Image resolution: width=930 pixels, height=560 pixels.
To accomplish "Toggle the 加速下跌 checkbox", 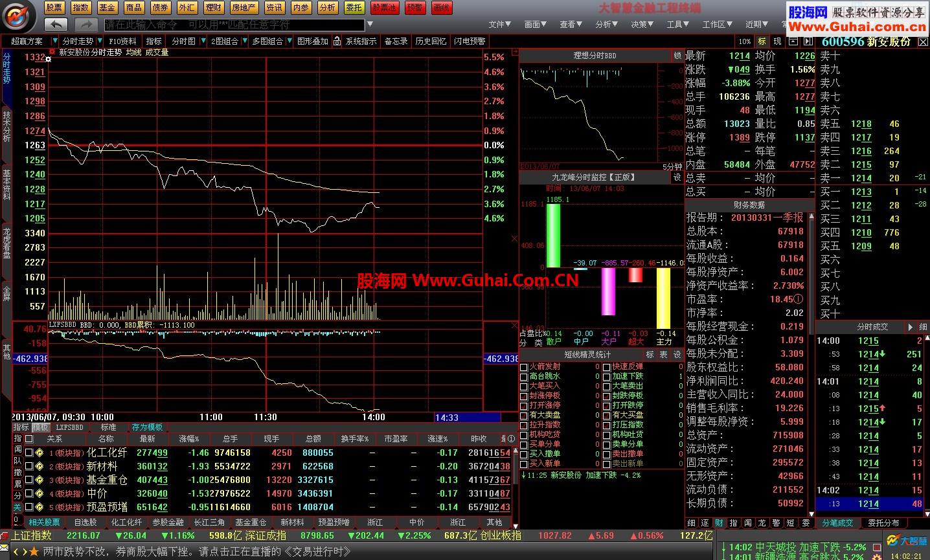I will click(x=607, y=377).
